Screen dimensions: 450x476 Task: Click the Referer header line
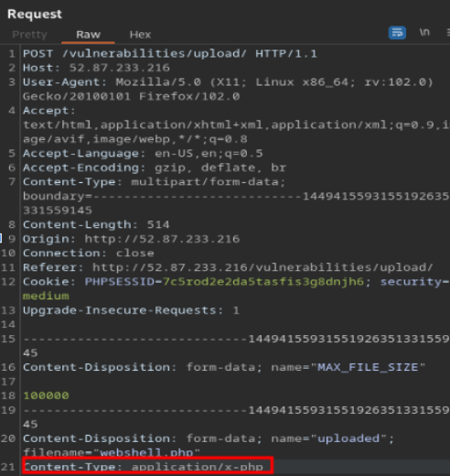tap(228, 267)
